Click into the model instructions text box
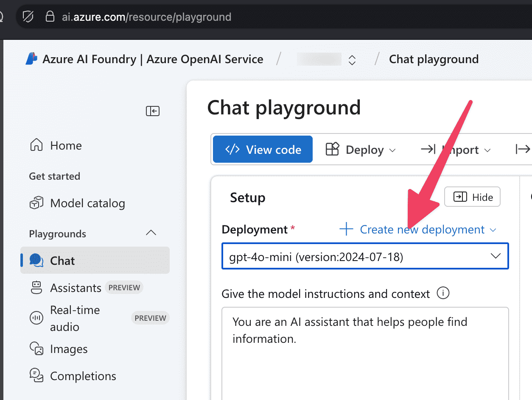This screenshot has width=532, height=400. pos(365,353)
